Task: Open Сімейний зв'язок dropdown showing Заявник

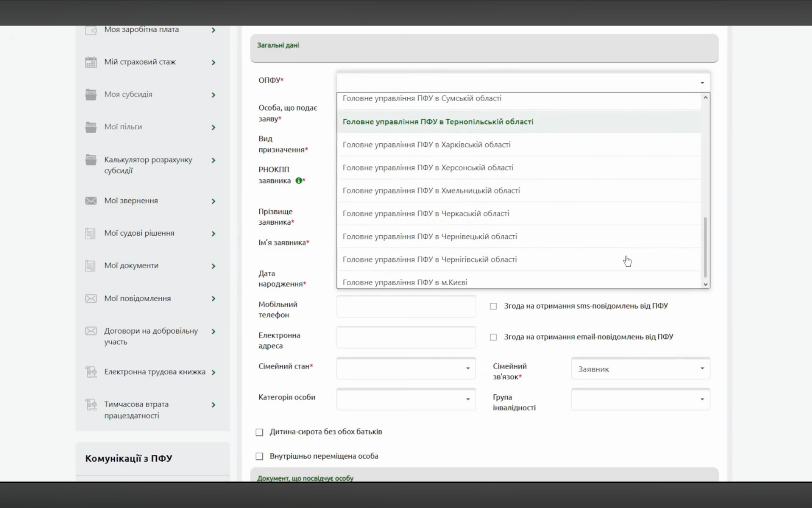Action: [640, 369]
